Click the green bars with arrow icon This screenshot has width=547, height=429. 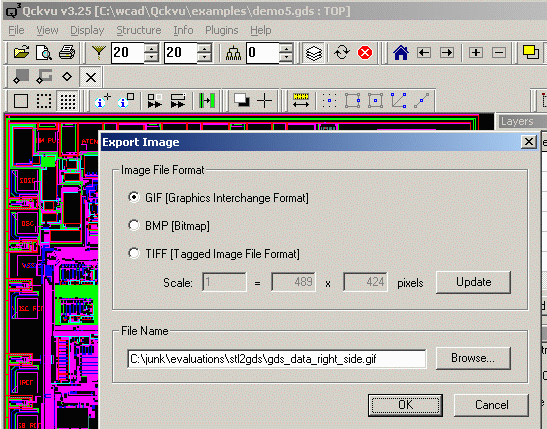click(207, 101)
